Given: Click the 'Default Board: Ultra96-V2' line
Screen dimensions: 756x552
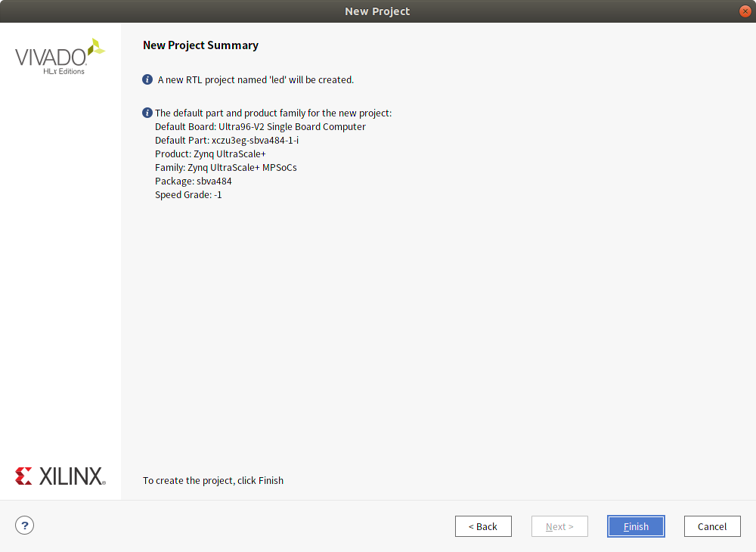Looking at the screenshot, I should (x=260, y=127).
